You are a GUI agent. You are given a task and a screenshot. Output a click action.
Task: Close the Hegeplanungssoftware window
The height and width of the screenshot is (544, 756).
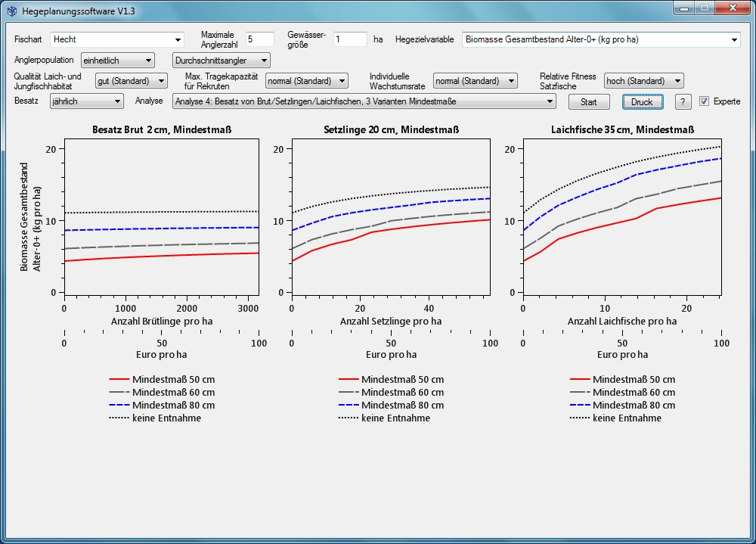pos(733,8)
